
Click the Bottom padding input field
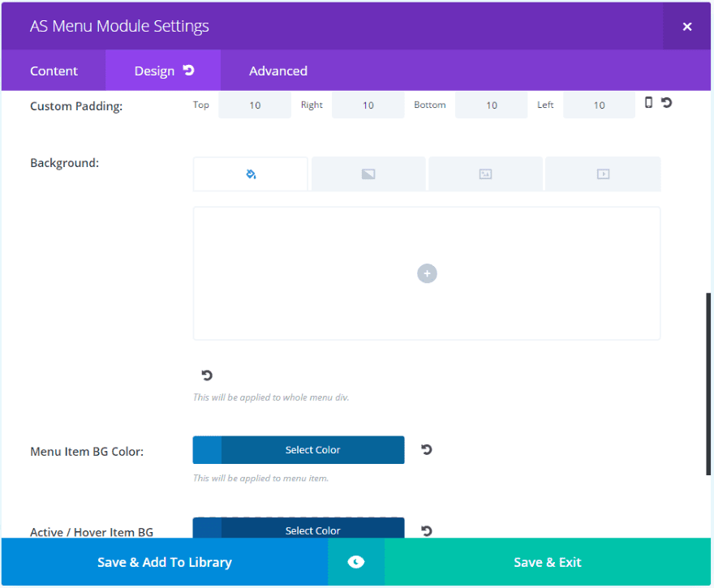492,105
